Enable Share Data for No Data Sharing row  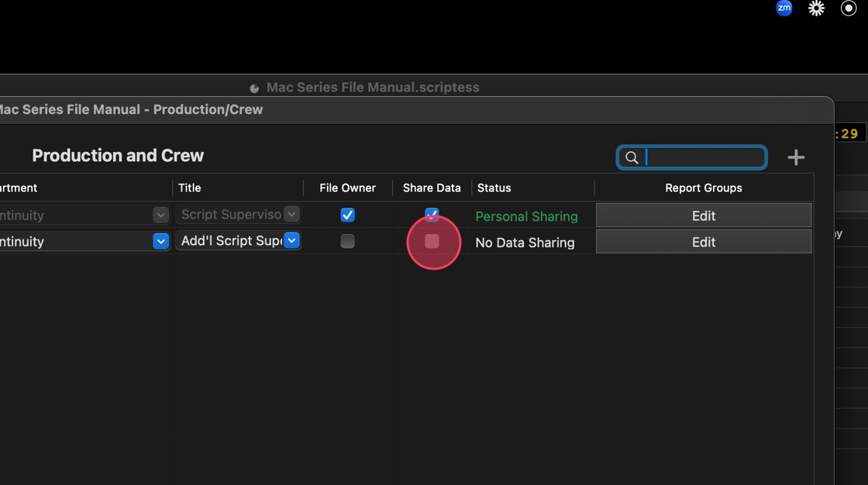pyautogui.click(x=432, y=242)
